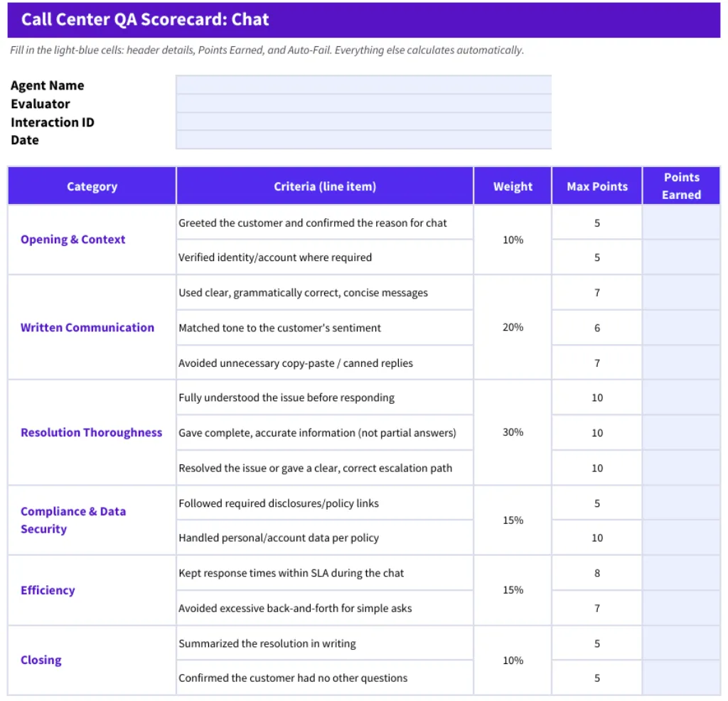Image resolution: width=728 pixels, height=701 pixels.
Task: Click 'Summarized the resolution in writing'
Action: coord(267,643)
